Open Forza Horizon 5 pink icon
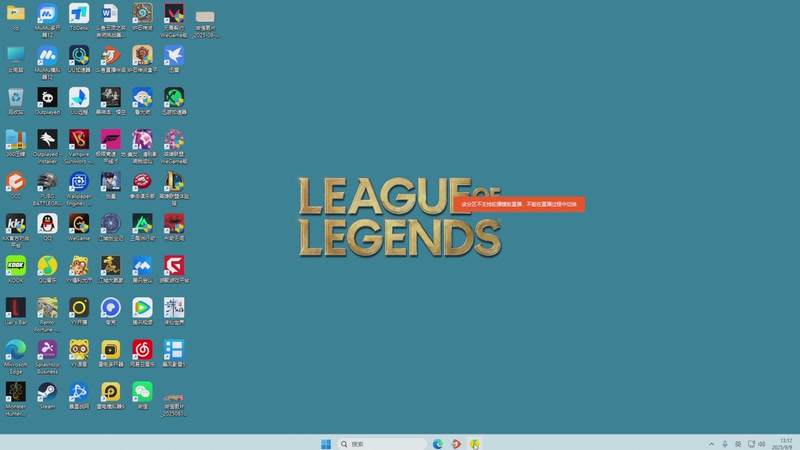The width and height of the screenshot is (800, 450). pos(111,146)
